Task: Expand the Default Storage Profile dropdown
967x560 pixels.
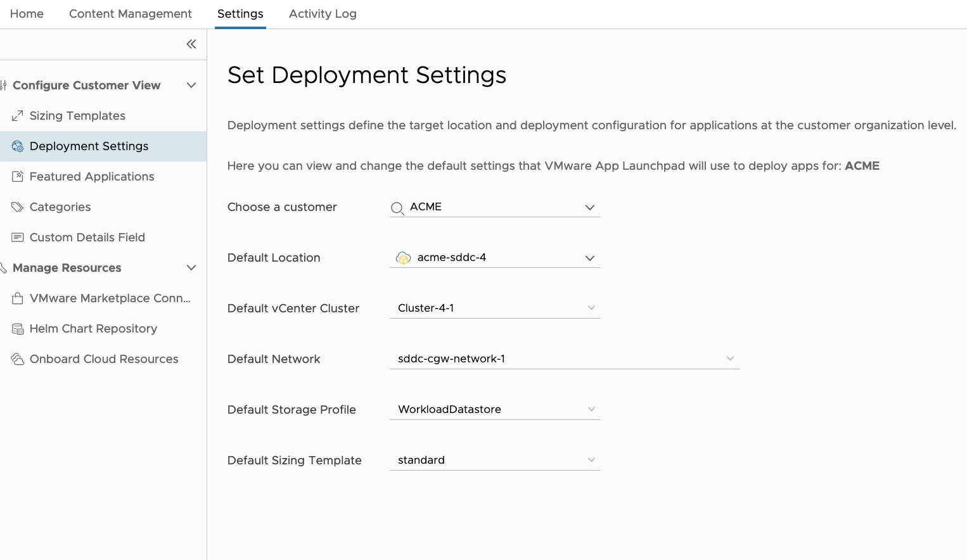Action: coord(591,409)
